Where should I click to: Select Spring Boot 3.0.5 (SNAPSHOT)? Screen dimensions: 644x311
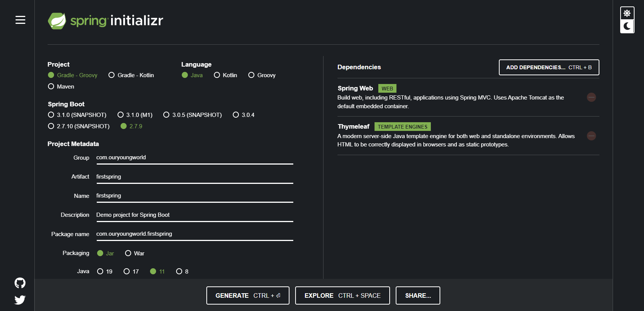coord(192,115)
